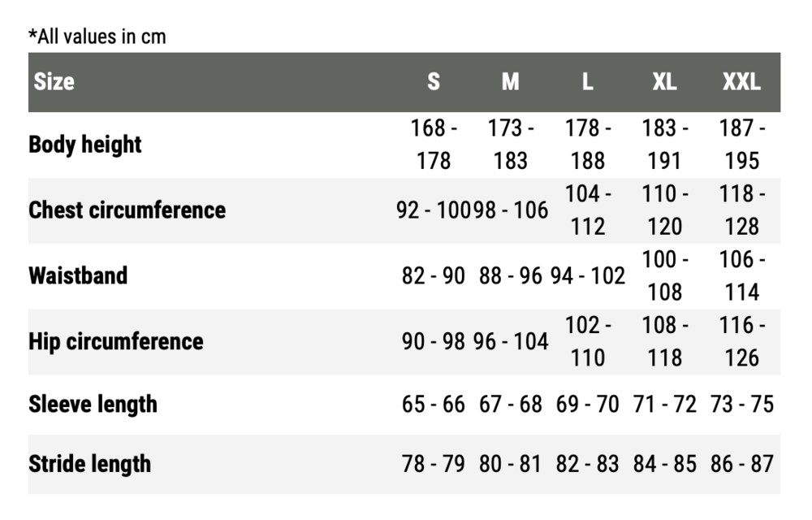Click the Hip circumference row label
The height and width of the screenshot is (520, 812).
click(x=116, y=342)
